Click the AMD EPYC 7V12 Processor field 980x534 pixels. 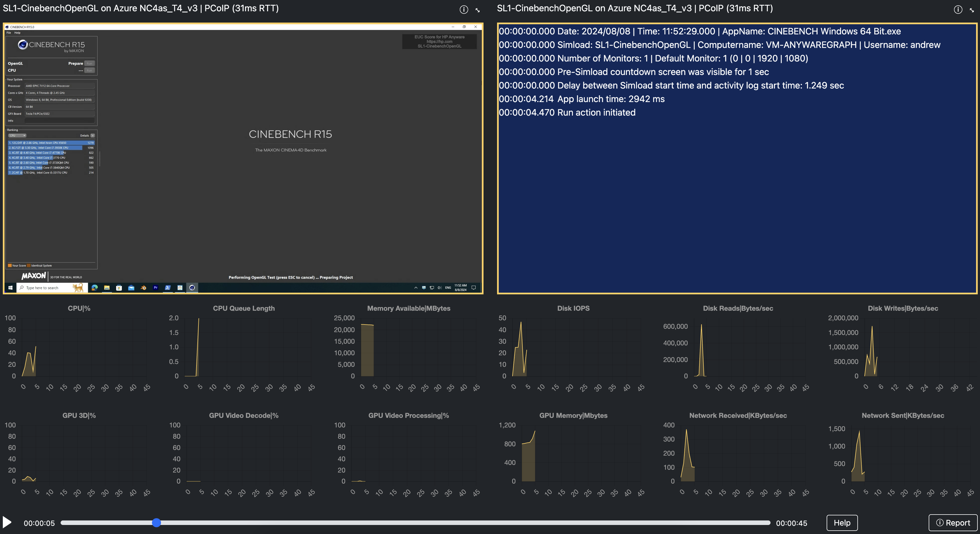(59, 86)
